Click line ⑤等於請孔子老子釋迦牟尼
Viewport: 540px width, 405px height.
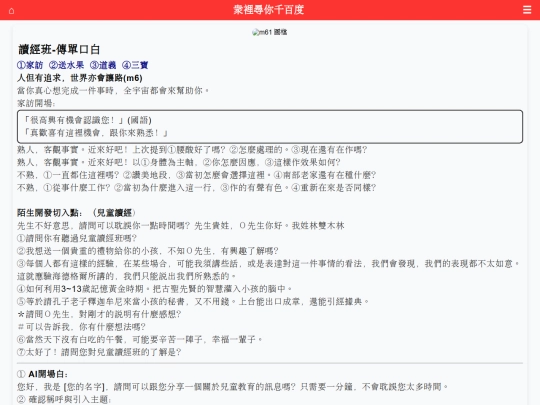click(193, 302)
